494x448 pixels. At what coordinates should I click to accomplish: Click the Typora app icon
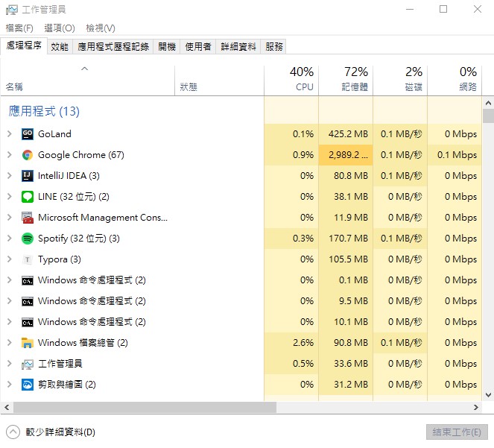pyautogui.click(x=28, y=259)
